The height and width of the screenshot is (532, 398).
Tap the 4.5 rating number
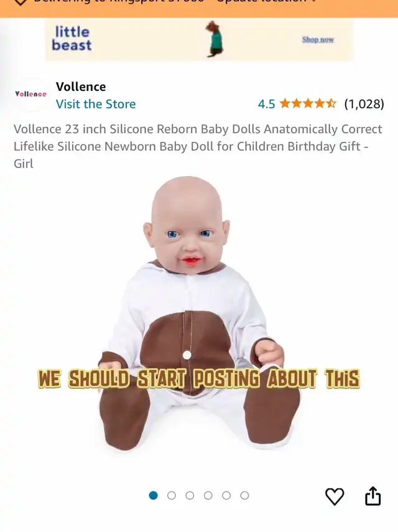(x=266, y=104)
